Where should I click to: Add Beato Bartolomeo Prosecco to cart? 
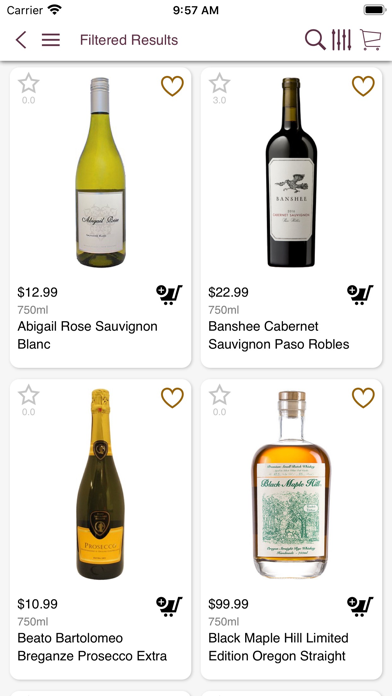[169, 606]
